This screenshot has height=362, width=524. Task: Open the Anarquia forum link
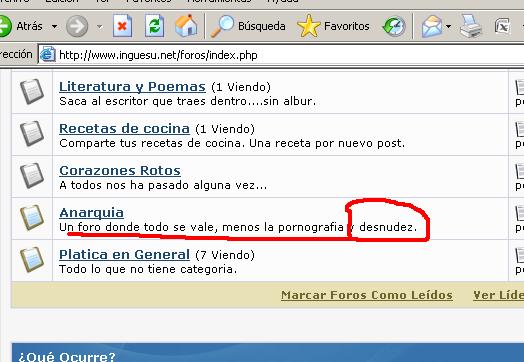(92, 213)
